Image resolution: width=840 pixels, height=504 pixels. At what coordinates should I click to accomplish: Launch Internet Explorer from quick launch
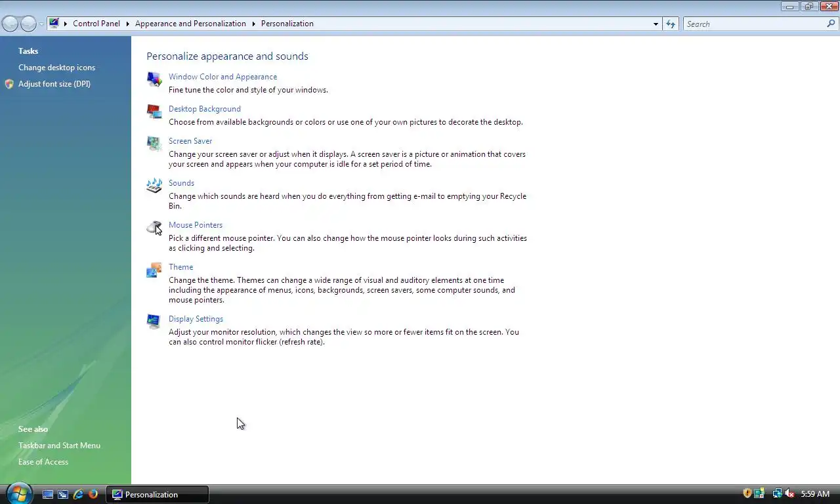[78, 494]
